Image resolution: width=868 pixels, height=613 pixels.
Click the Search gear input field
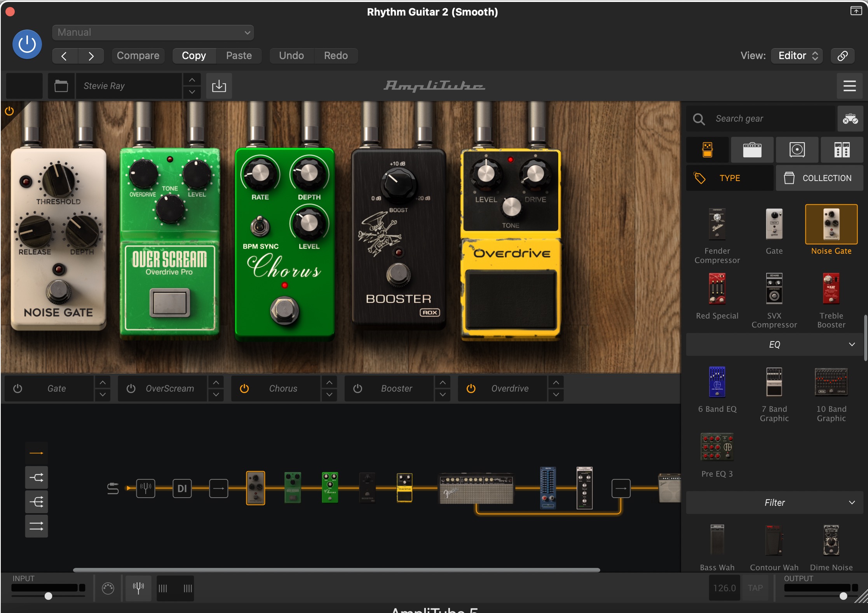(761, 118)
